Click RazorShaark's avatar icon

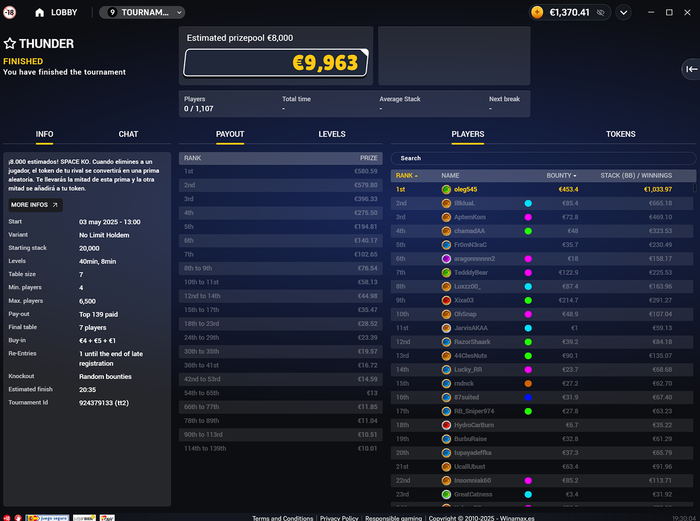pyautogui.click(x=446, y=342)
